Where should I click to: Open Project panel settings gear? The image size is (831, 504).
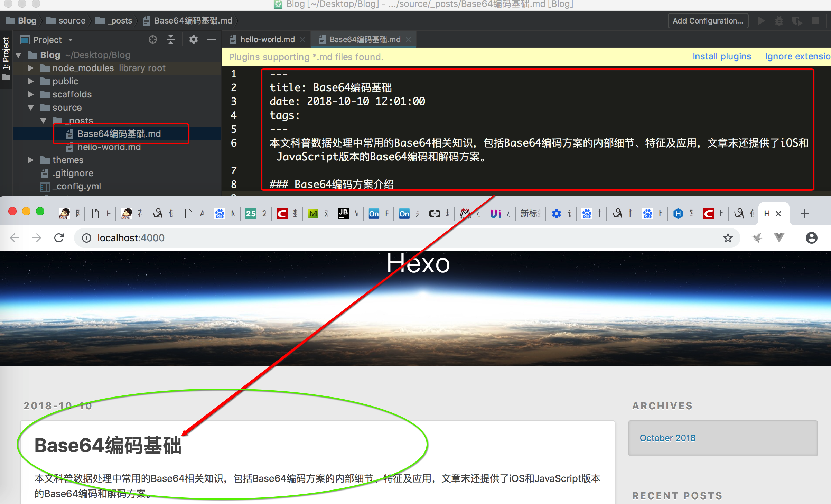[x=193, y=40]
